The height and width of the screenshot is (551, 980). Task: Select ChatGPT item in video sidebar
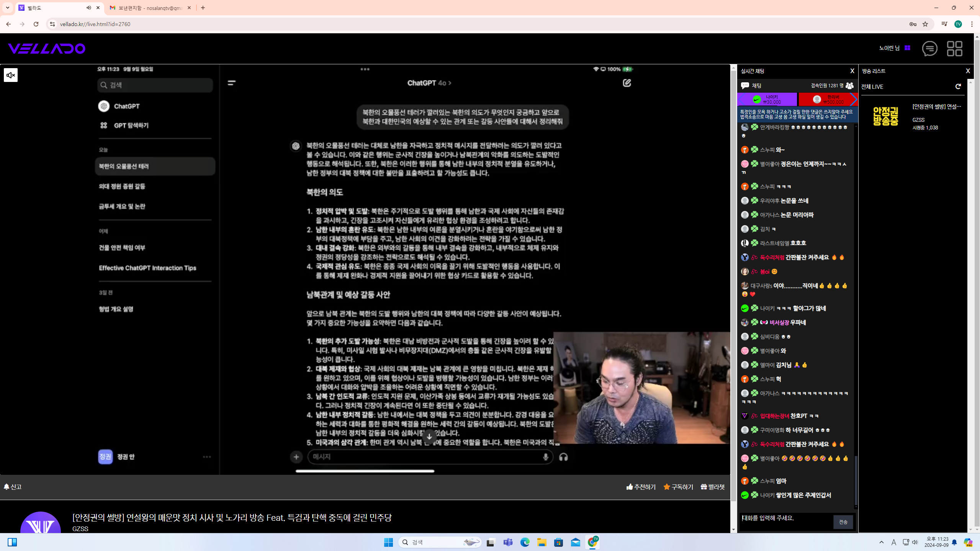(x=119, y=106)
